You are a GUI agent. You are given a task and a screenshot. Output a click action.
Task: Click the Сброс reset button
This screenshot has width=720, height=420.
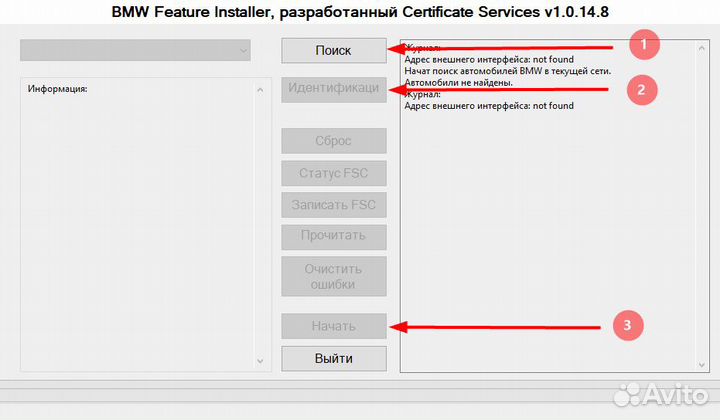click(333, 141)
